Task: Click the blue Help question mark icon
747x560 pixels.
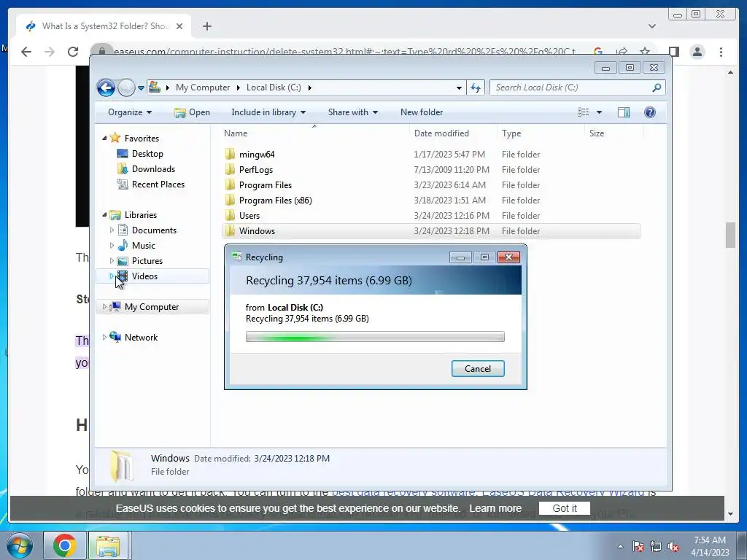Action: click(650, 112)
